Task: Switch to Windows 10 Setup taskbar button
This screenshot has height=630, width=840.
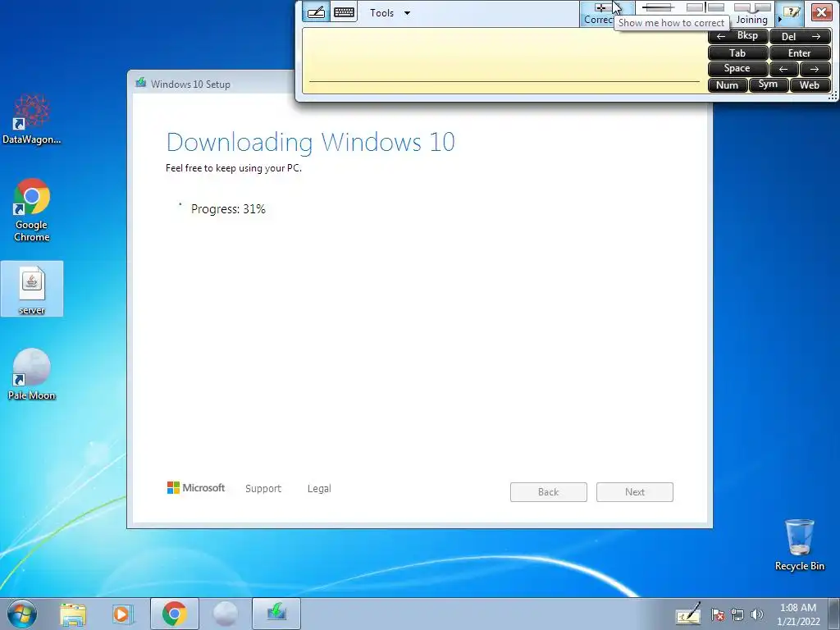Action: (x=276, y=614)
